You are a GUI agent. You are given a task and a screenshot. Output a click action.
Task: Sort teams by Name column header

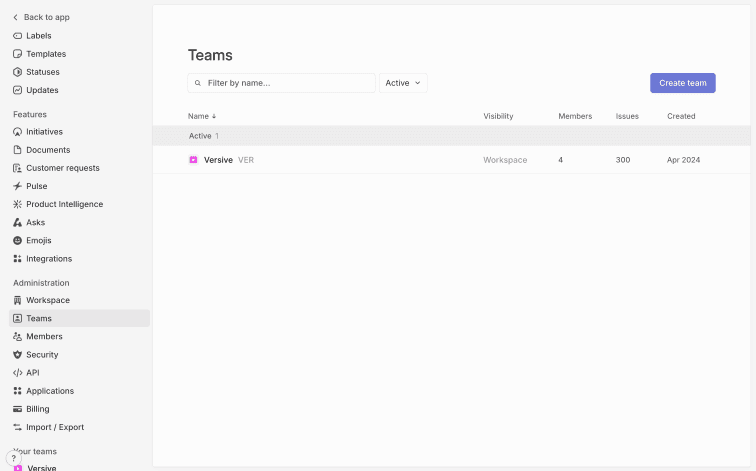tap(201, 116)
